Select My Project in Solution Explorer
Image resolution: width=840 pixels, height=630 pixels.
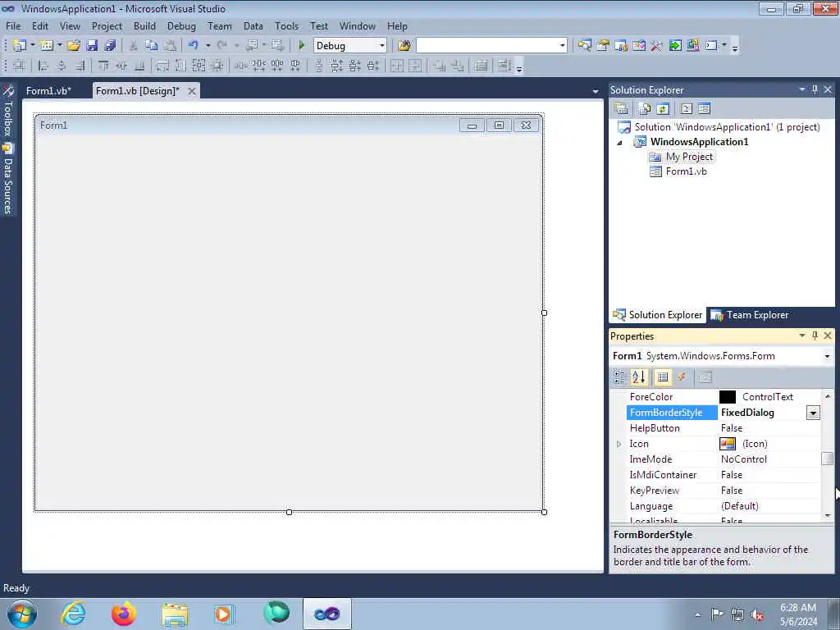(689, 157)
